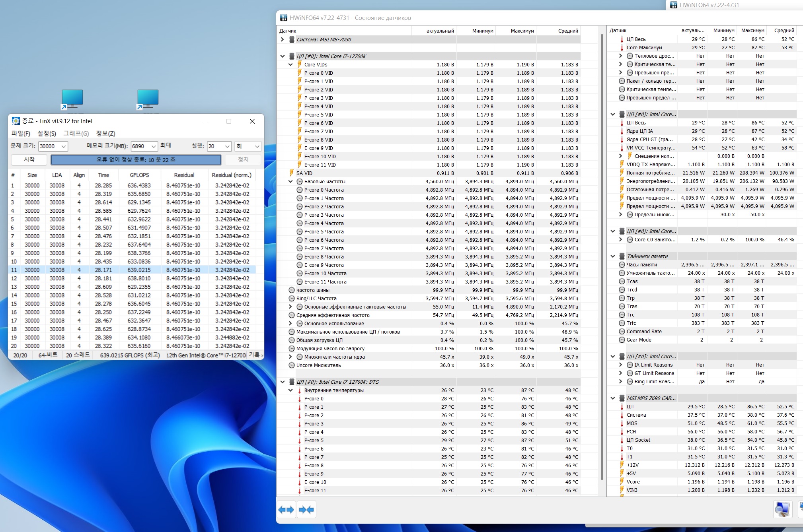Expand the IA Limit Reasons row
Viewport: 803px width, 532px height.
(x=620, y=365)
